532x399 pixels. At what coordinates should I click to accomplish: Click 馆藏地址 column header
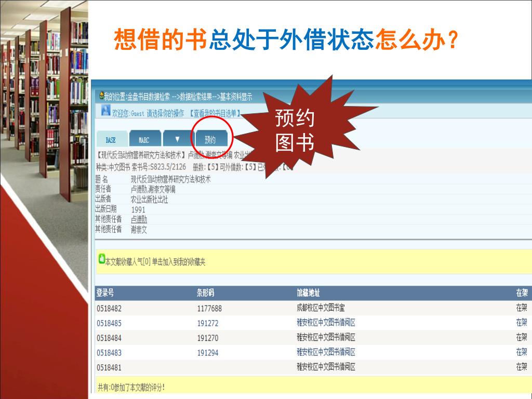[308, 293]
